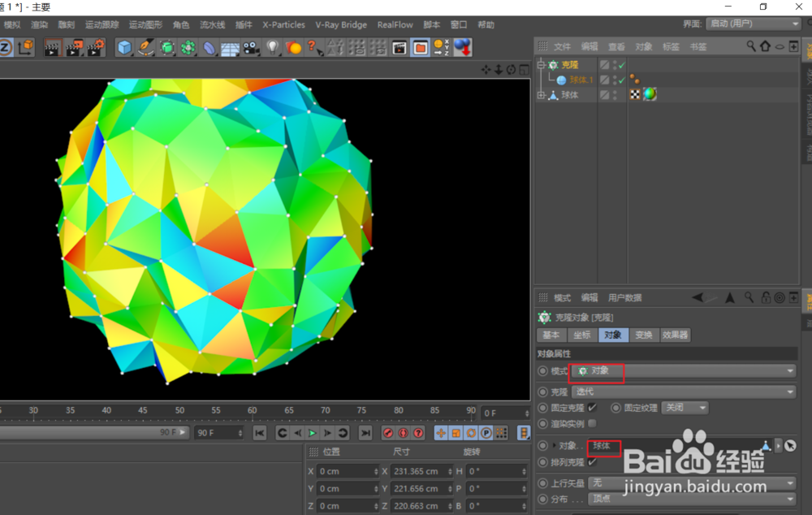Go to the end of the animation
812x515 pixels.
365,433
